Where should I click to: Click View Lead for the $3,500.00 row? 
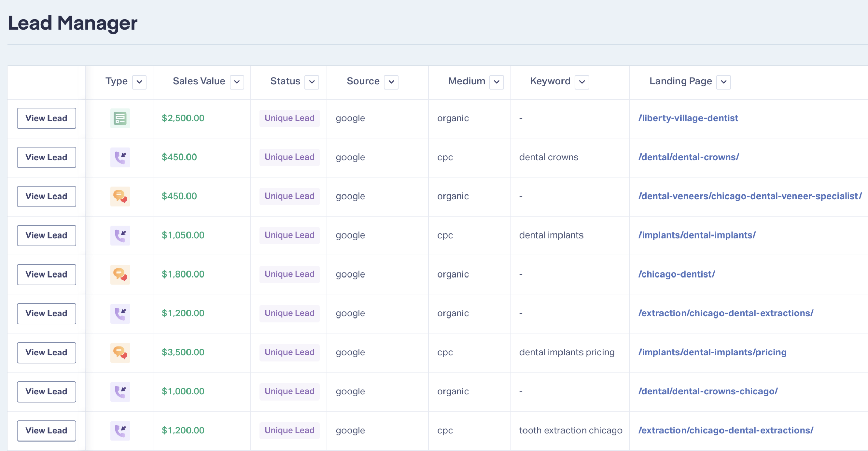tap(46, 352)
